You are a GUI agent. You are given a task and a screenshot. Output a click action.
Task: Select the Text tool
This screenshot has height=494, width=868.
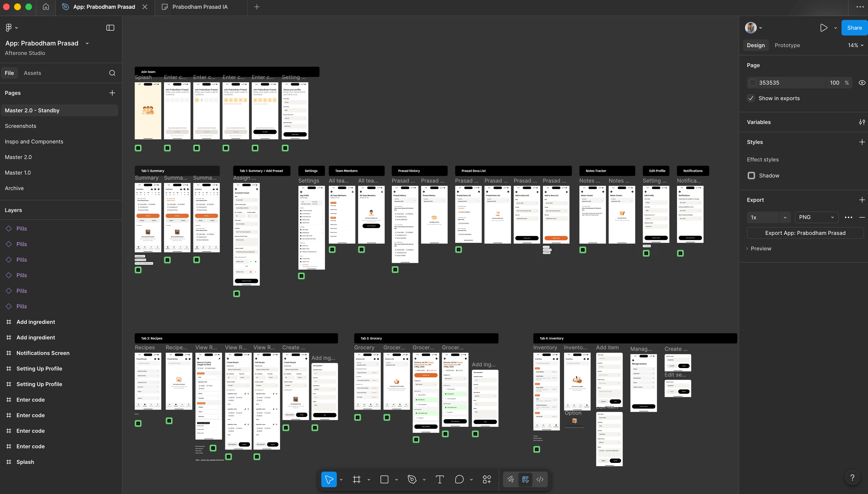click(439, 479)
